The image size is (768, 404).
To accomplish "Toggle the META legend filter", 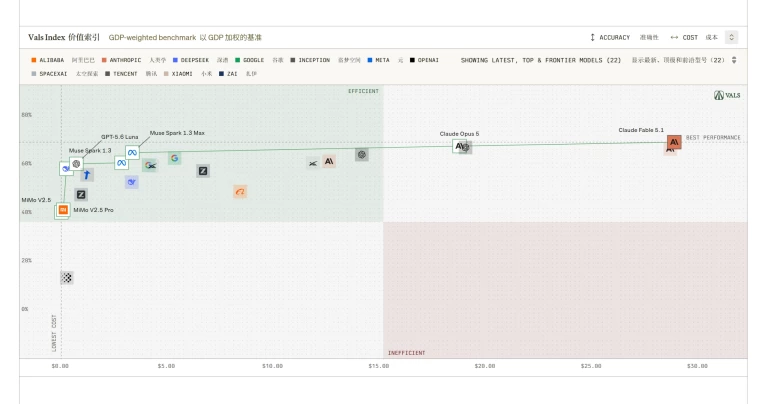I will coord(379,60).
